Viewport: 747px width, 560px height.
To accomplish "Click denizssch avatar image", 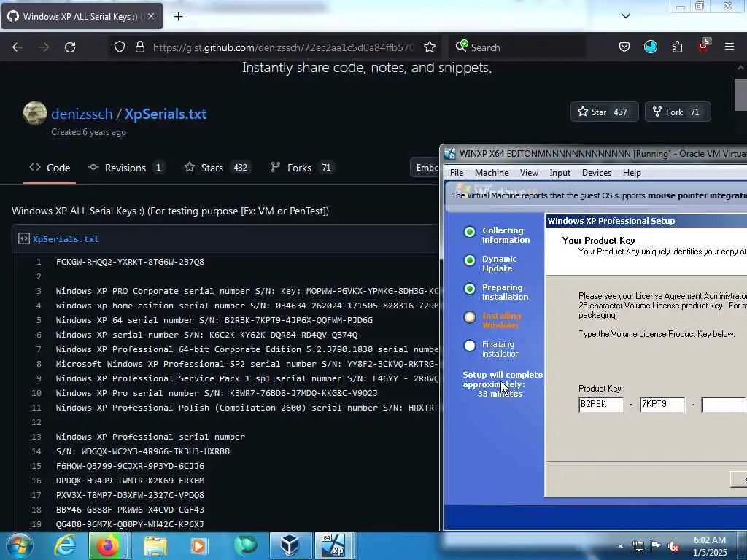I will tap(35, 113).
